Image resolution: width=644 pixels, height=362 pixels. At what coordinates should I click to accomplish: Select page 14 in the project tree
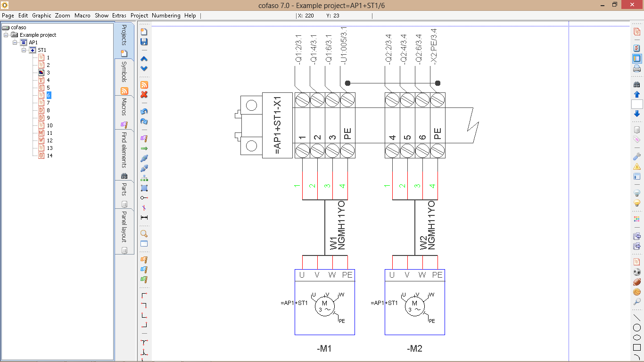[50, 156]
